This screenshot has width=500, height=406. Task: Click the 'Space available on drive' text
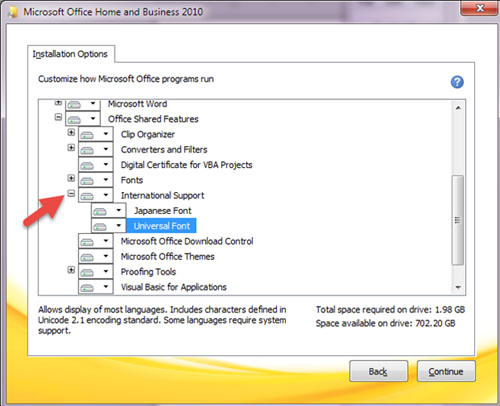coord(386,323)
